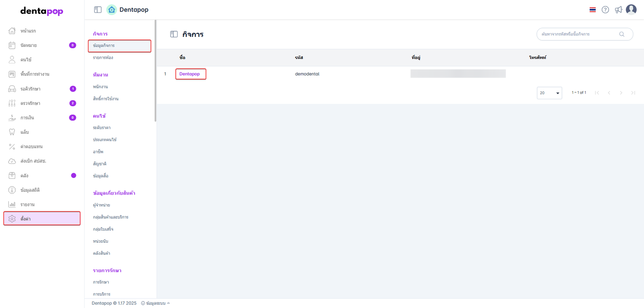
Task: Click the นัดหมาย badge showing 0
Action: tap(73, 45)
